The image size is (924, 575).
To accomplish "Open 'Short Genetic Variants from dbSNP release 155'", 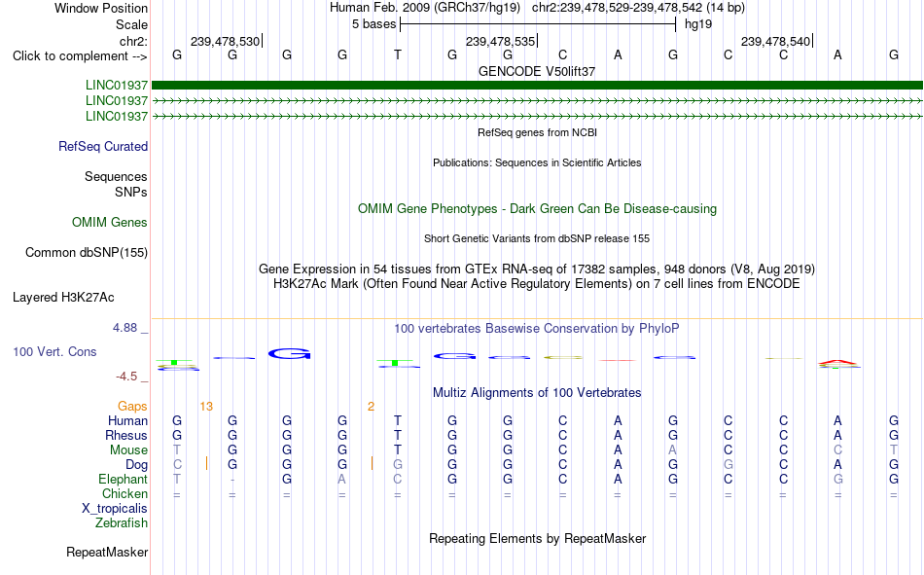I will [x=537, y=238].
